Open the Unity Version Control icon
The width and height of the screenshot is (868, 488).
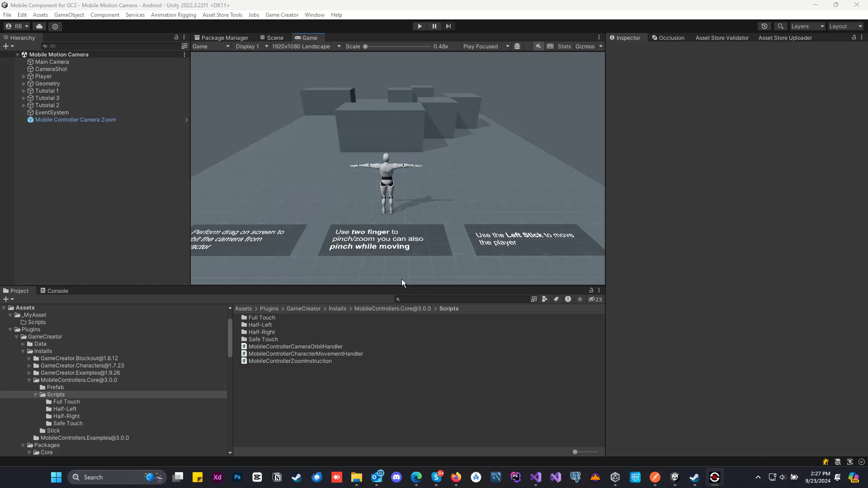tap(55, 26)
